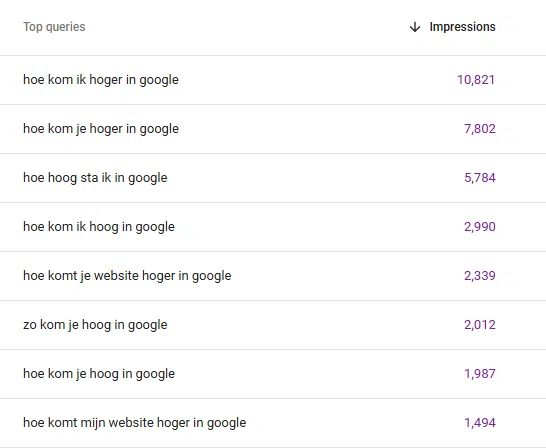Click the 1,987 impressions value
Viewport: 546px width, 448px height.
coord(479,374)
